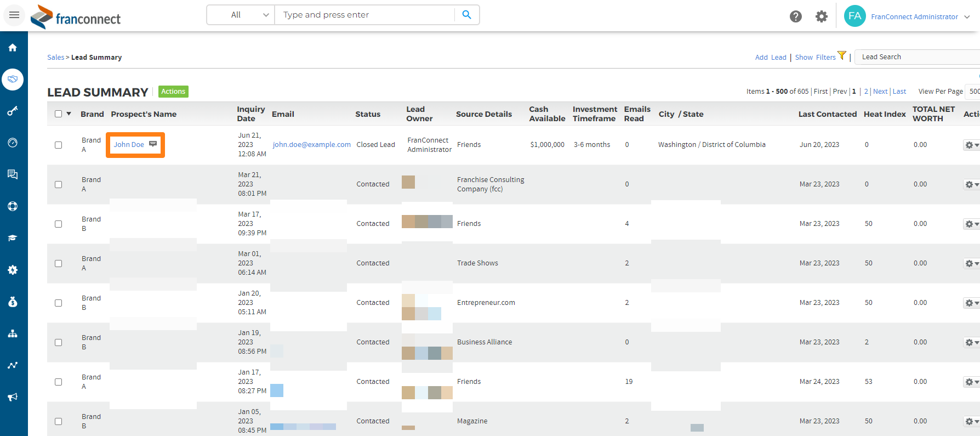This screenshot has width=980, height=436.
Task: Sort by the Prospect's Name column header
Action: [144, 114]
